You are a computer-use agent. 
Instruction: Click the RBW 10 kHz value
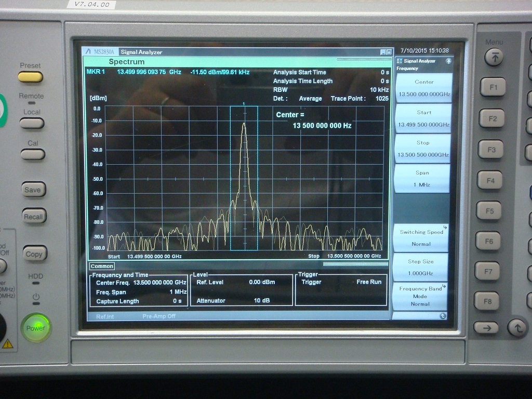(379, 89)
